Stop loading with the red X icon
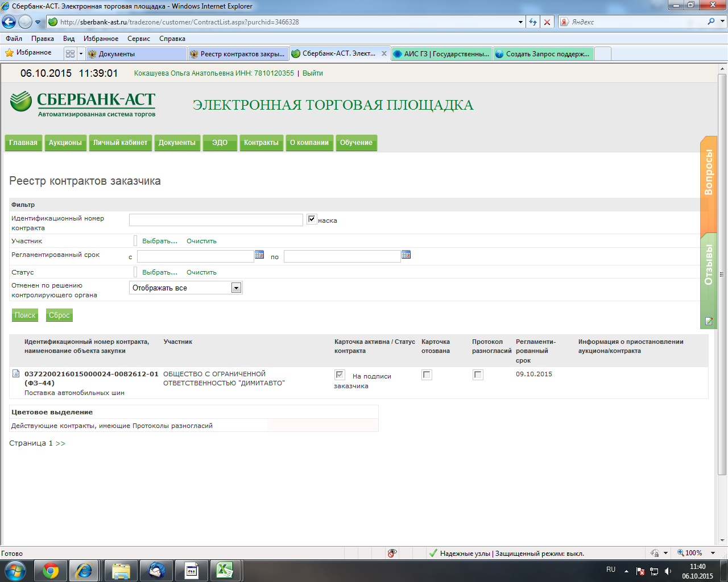Image resolution: width=728 pixels, height=582 pixels. pos(547,22)
